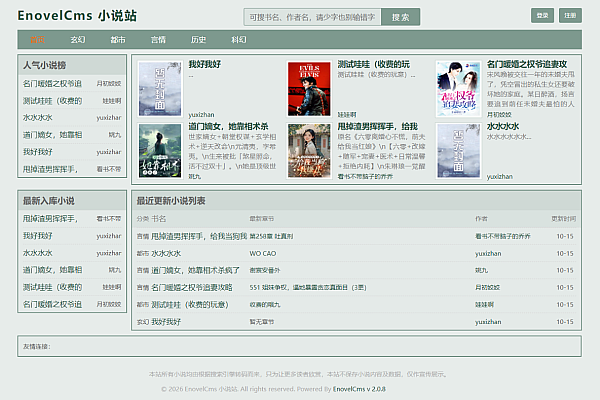The width and height of the screenshot is (600, 400).
Task: Click the 注册 register button
Action: [570, 16]
